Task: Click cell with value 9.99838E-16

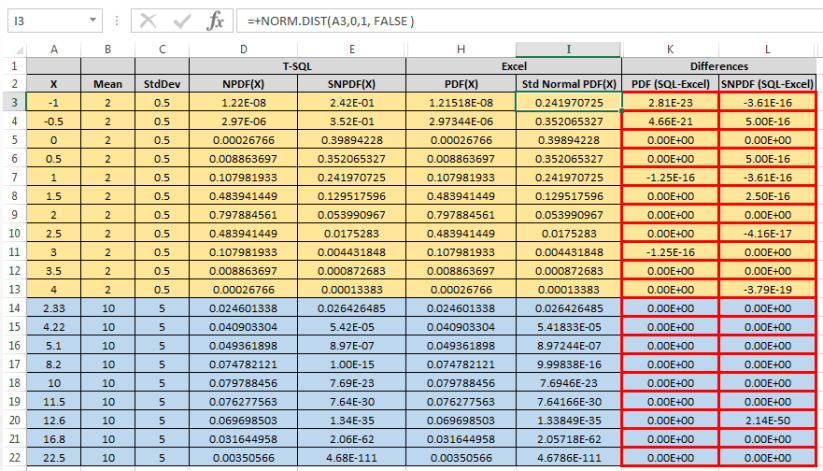Action: point(568,364)
